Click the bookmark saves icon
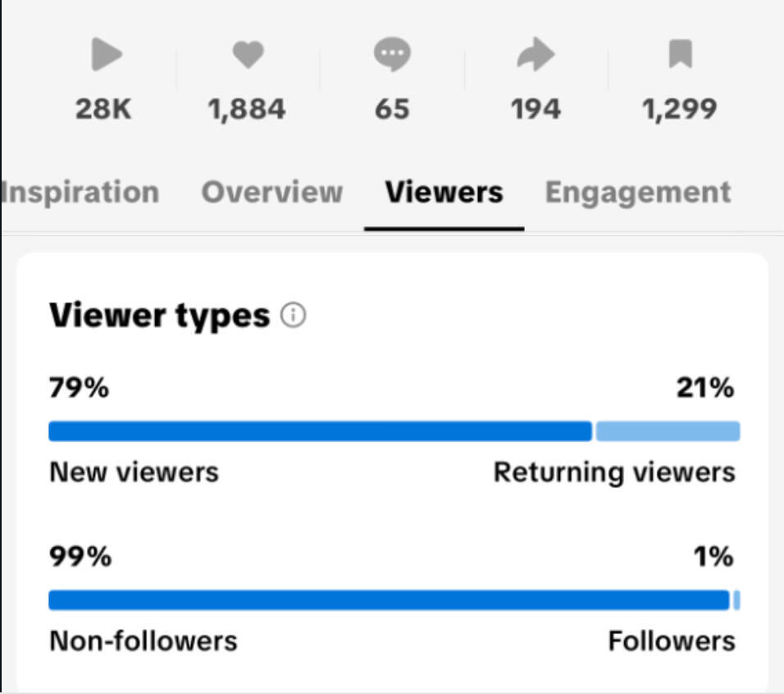 (x=680, y=56)
